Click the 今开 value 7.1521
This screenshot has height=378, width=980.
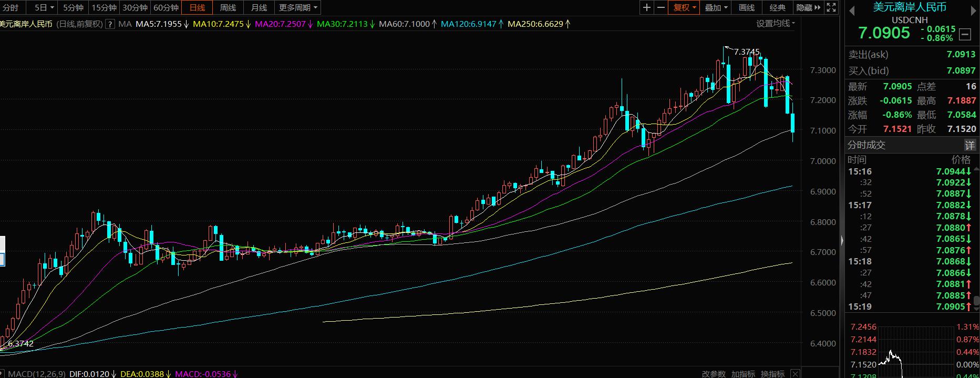898,129
